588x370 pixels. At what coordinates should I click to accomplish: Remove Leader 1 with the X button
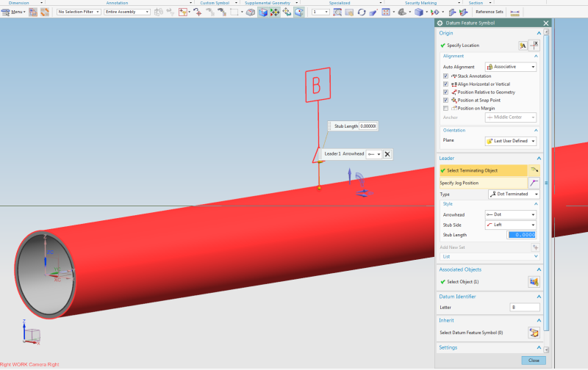387,154
